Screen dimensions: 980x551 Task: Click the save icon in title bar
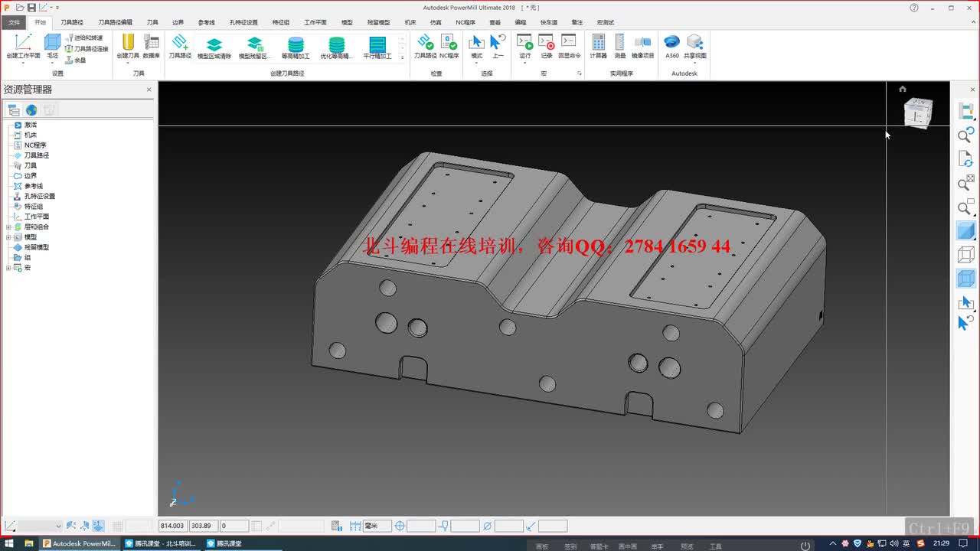click(31, 7)
